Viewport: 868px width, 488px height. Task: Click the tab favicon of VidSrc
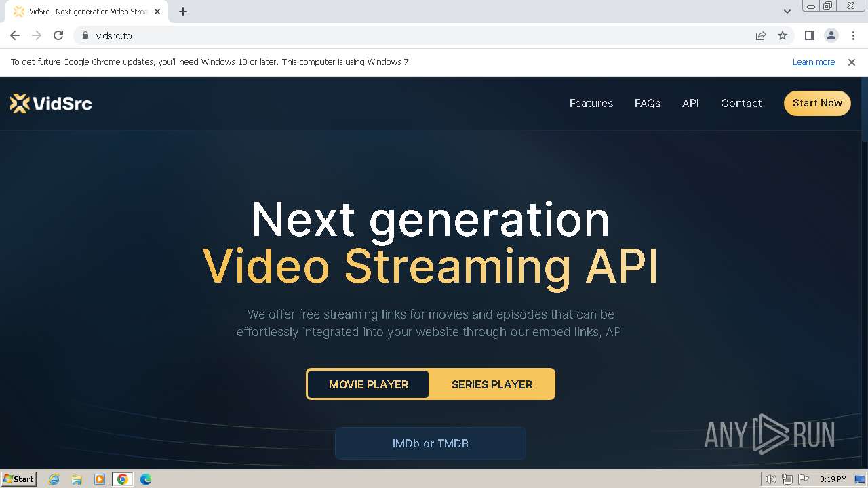tap(19, 12)
